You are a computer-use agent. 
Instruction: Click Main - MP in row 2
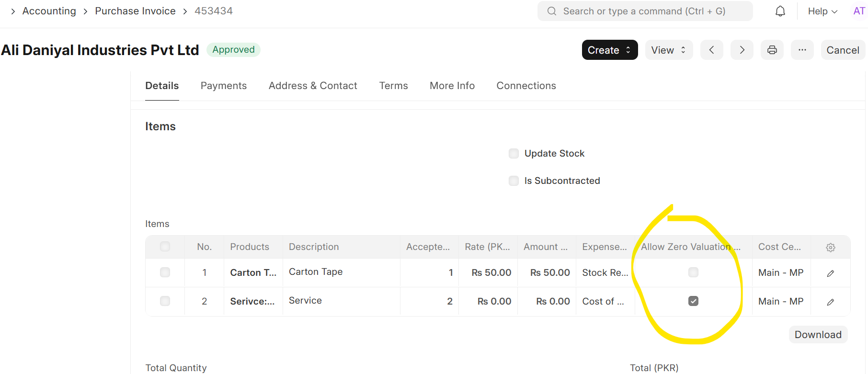coord(781,301)
